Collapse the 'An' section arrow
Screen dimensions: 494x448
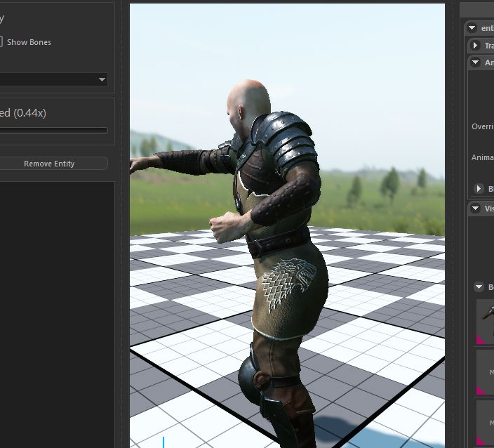tap(476, 62)
